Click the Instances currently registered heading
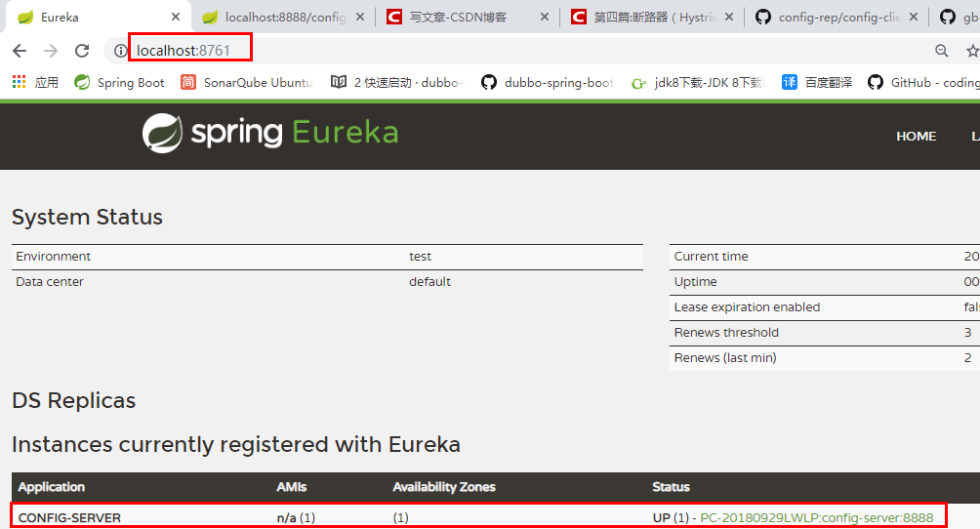Viewport: 980px width, 529px height. coord(236,445)
